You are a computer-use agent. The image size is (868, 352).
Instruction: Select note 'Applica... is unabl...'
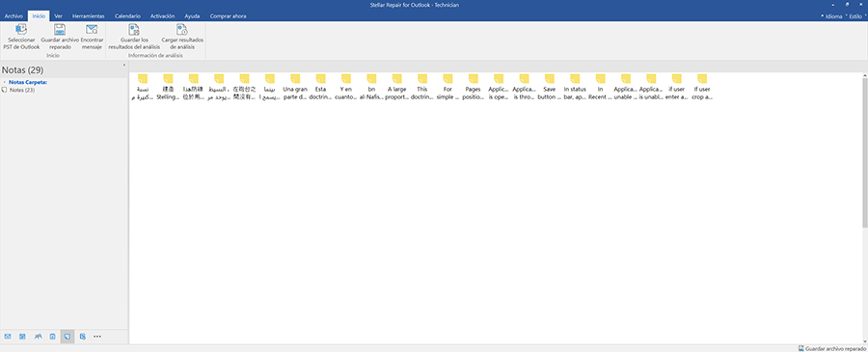point(652,87)
